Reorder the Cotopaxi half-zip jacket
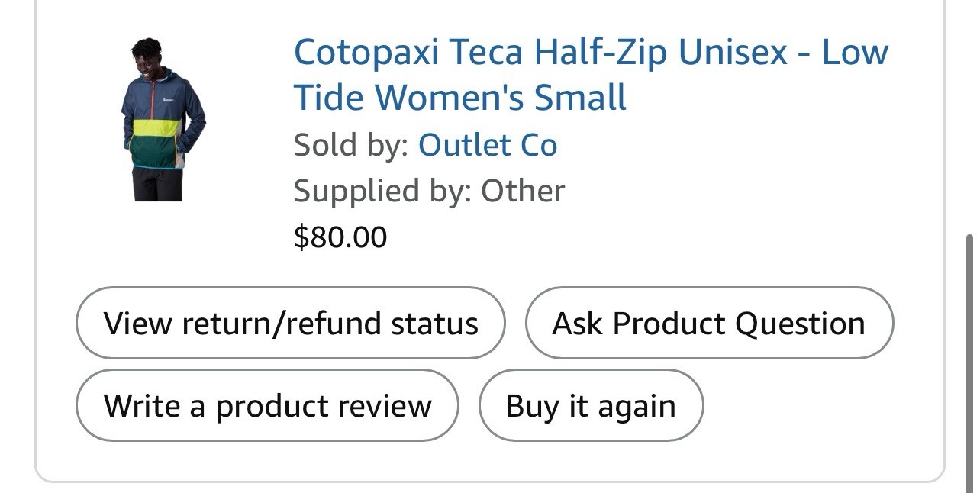The height and width of the screenshot is (493, 980). click(590, 406)
